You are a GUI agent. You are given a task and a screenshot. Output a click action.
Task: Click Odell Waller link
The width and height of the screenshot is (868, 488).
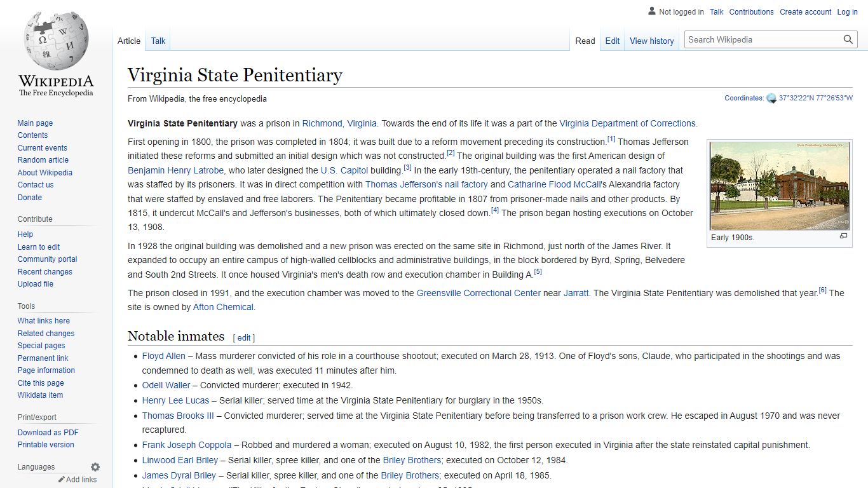(x=166, y=385)
